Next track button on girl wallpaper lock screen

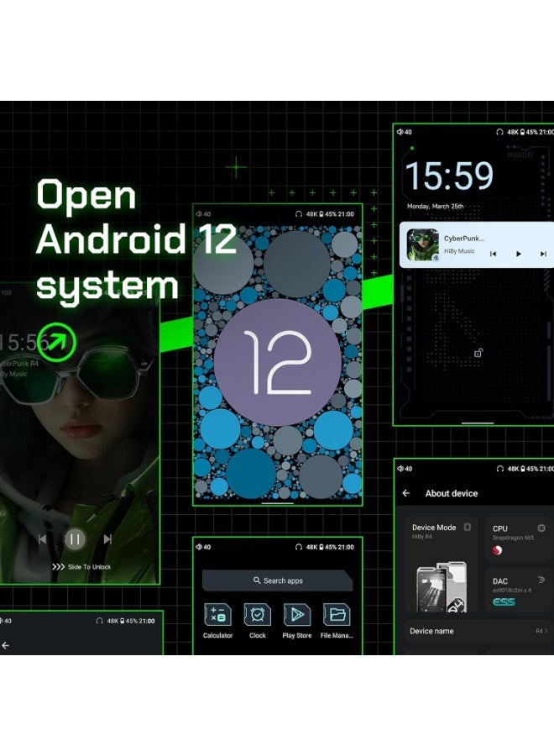click(x=107, y=539)
